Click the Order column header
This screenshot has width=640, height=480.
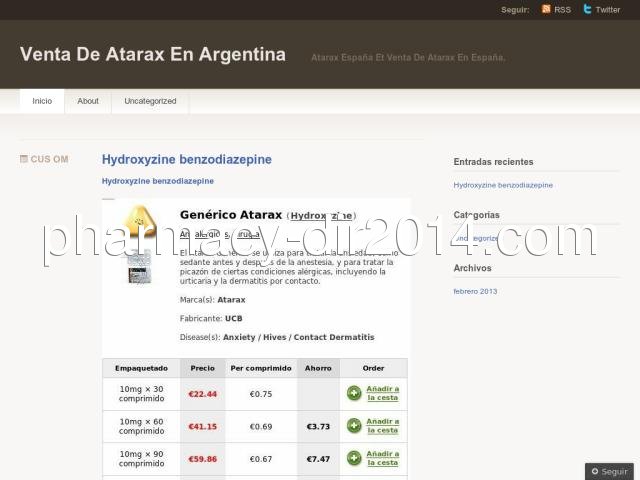click(373, 368)
